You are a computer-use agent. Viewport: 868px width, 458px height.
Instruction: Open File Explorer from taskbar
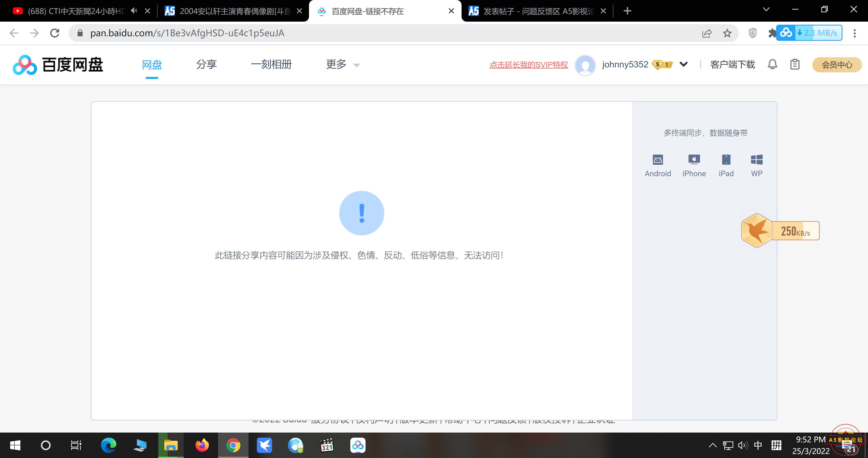(171, 445)
